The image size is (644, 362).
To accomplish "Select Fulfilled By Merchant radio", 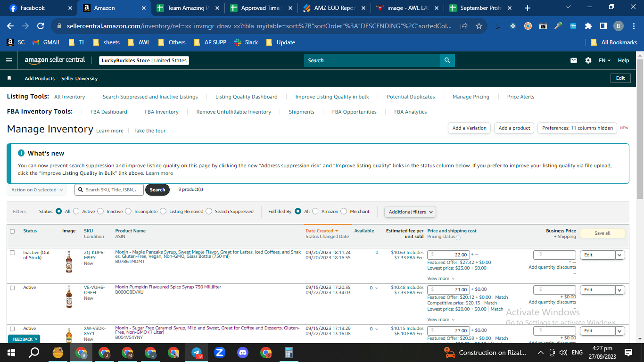I will tap(344, 211).
